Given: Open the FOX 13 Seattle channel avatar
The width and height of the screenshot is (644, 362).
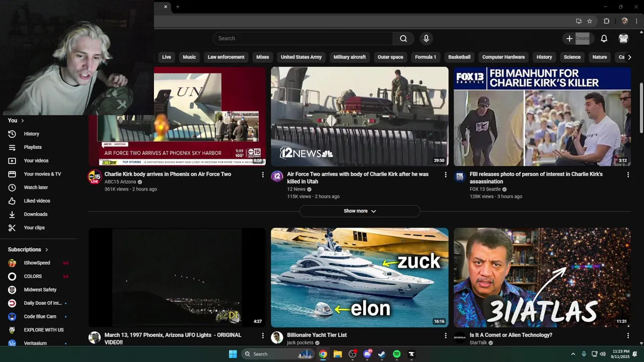Looking at the screenshot, I should coord(459,176).
